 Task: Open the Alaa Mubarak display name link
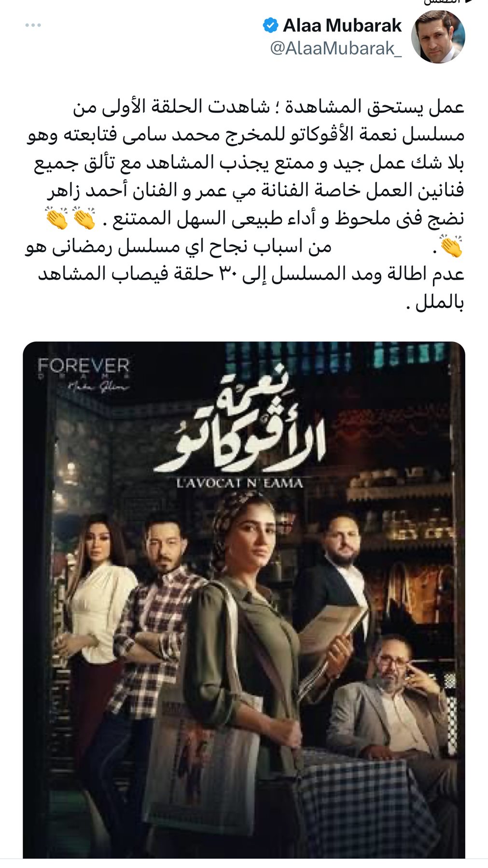[x=342, y=25]
